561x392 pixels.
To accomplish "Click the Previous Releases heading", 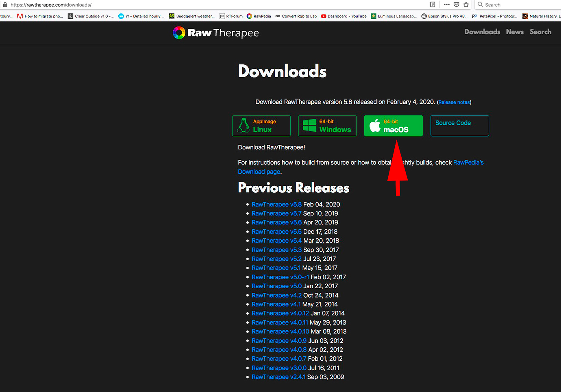I will click(x=294, y=188).
